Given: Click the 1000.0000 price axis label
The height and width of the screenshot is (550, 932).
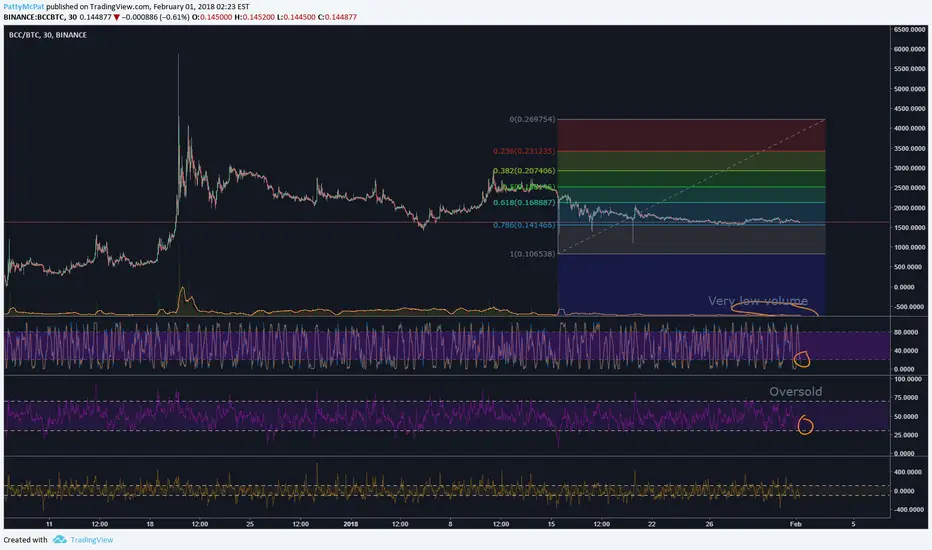Looking at the screenshot, I should (x=909, y=247).
